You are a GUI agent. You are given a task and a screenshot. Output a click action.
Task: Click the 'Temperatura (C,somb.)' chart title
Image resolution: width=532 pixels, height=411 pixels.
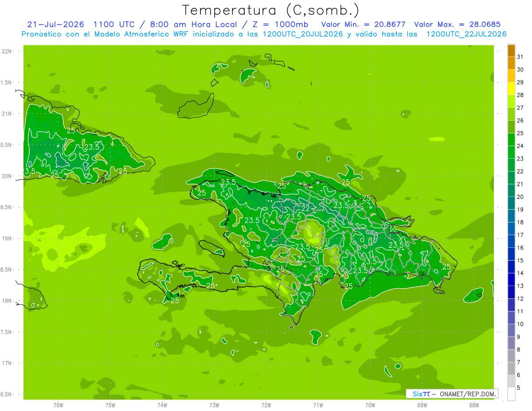[x=270, y=10]
